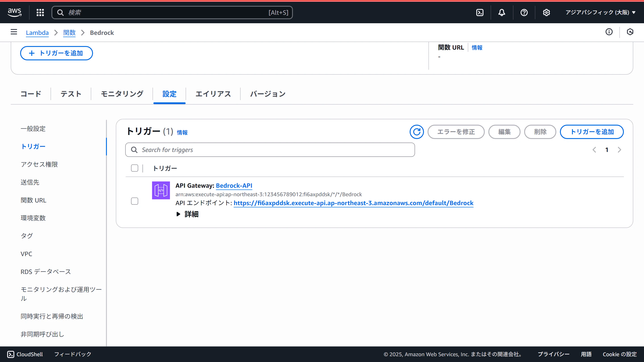The image size is (644, 362).
Task: Switch to the モニタリング tab
Action: click(122, 94)
